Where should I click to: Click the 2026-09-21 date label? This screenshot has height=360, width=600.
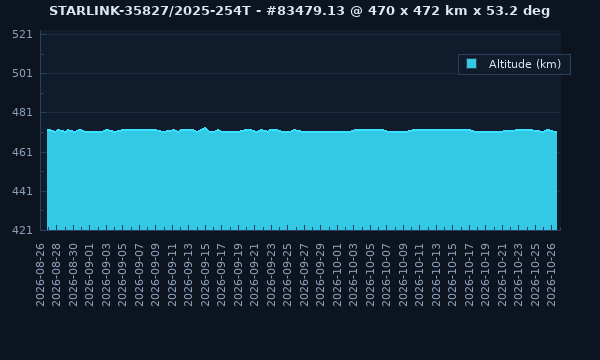(254, 274)
